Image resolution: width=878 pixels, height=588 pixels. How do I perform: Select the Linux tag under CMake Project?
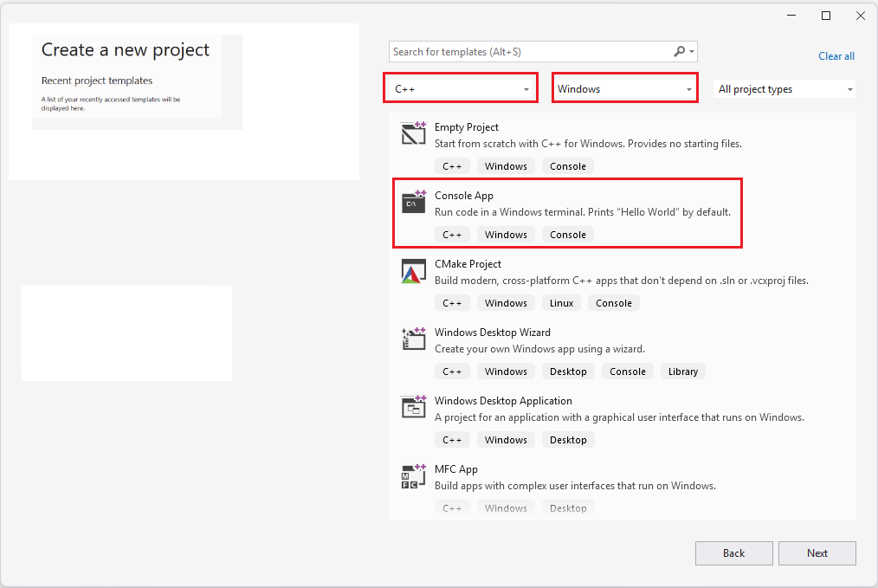click(x=561, y=302)
